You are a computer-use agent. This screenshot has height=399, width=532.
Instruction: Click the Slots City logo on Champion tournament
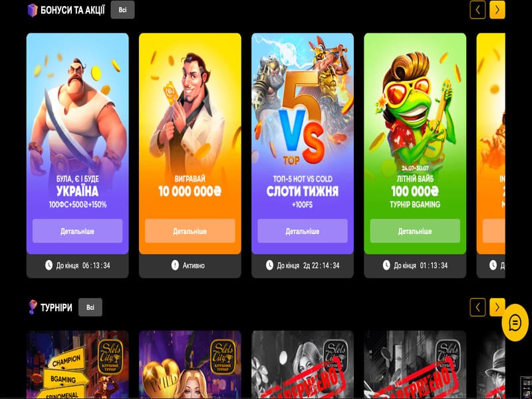110,356
